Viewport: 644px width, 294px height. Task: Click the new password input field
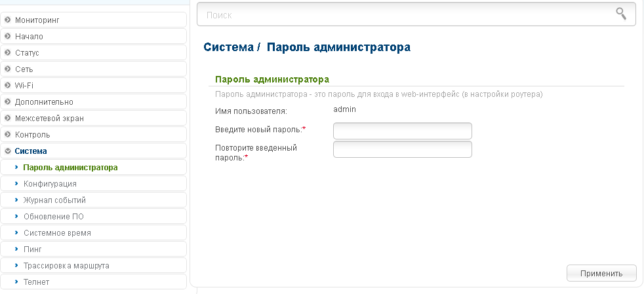click(x=402, y=131)
